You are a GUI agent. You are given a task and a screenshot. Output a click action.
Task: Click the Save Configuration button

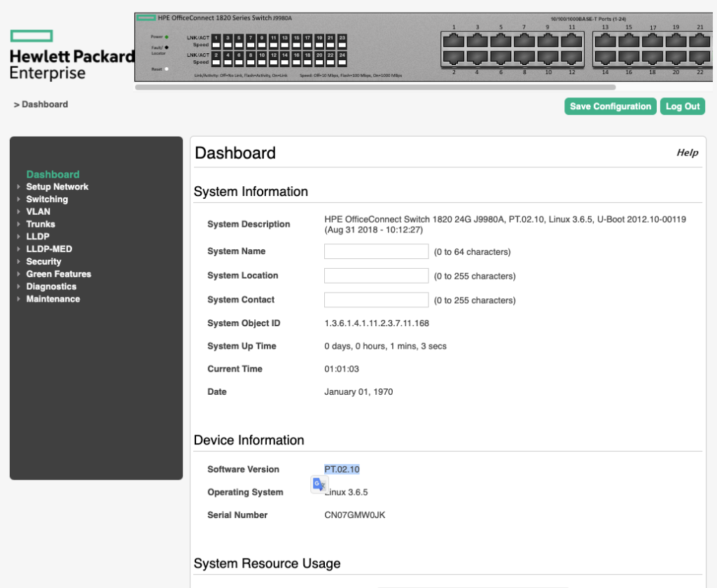coord(610,106)
